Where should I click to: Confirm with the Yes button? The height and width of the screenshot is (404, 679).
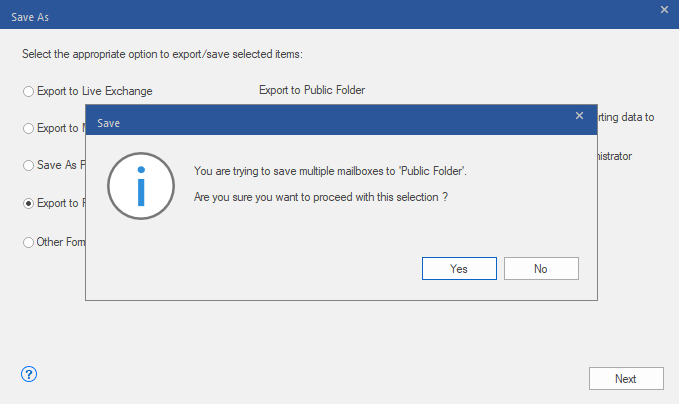click(459, 268)
